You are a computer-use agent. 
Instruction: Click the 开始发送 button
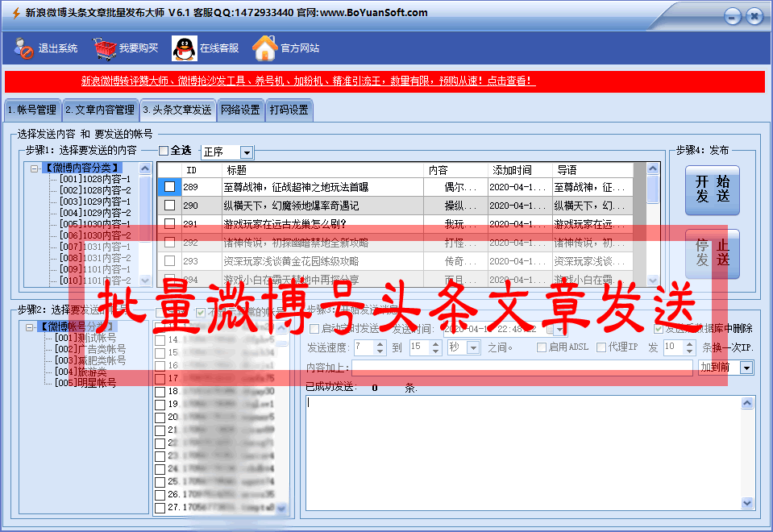point(713,189)
